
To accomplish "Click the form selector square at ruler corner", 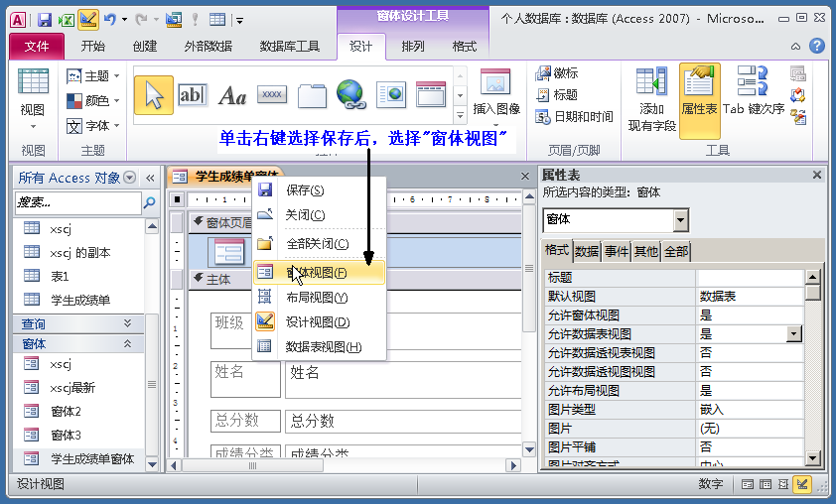I will (177, 199).
